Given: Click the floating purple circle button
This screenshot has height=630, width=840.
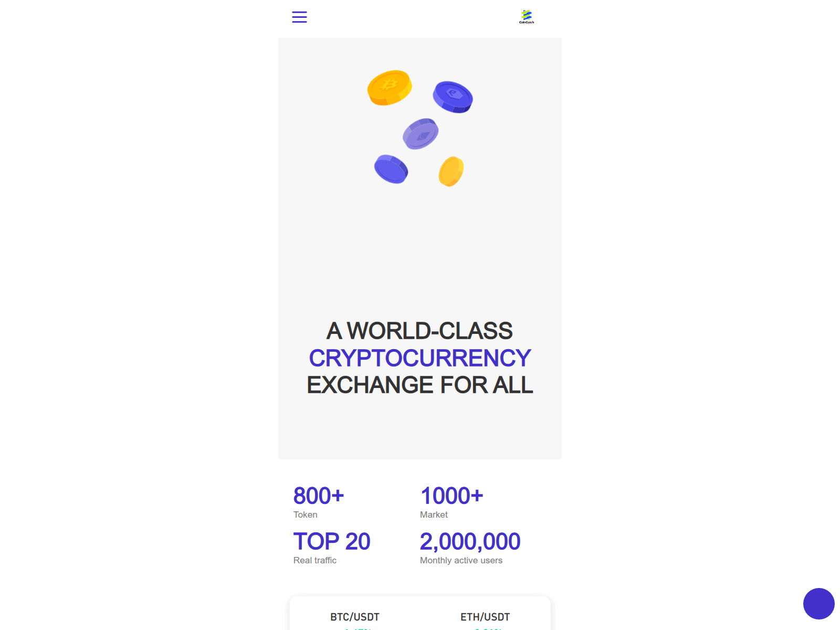Looking at the screenshot, I should click(819, 604).
